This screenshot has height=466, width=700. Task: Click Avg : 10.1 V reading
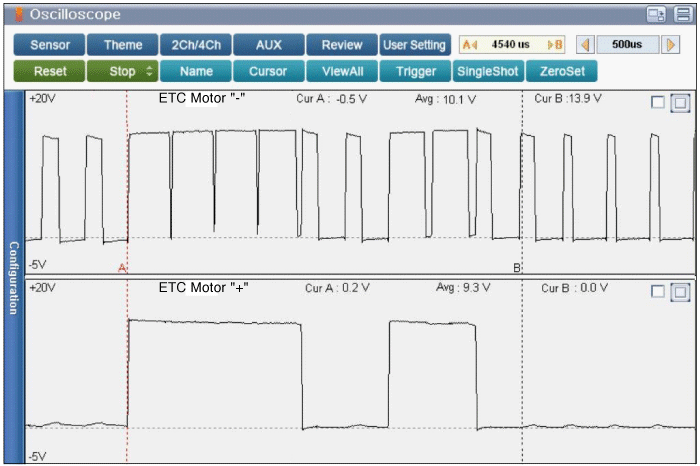tap(446, 99)
